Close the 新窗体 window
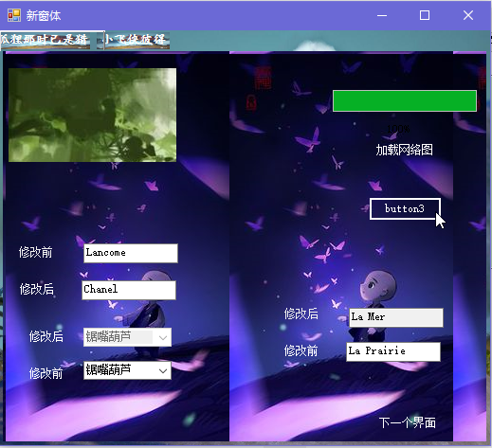 click(x=468, y=15)
